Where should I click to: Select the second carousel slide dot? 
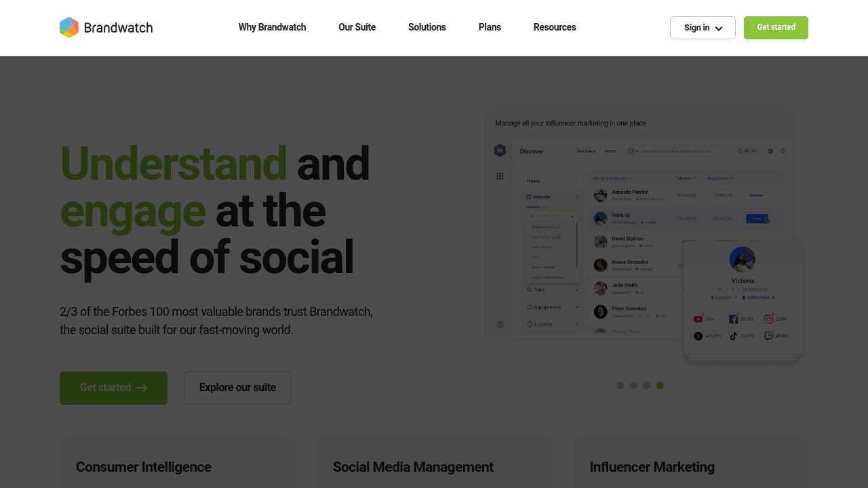(x=633, y=386)
